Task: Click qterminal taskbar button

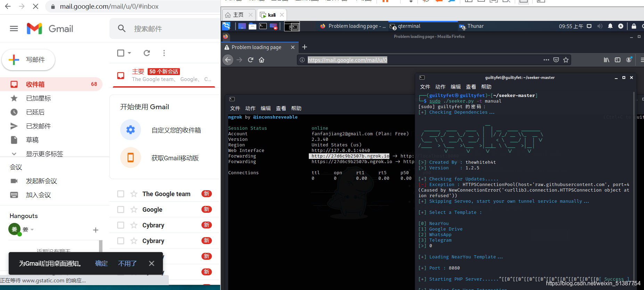Action: coord(422,26)
